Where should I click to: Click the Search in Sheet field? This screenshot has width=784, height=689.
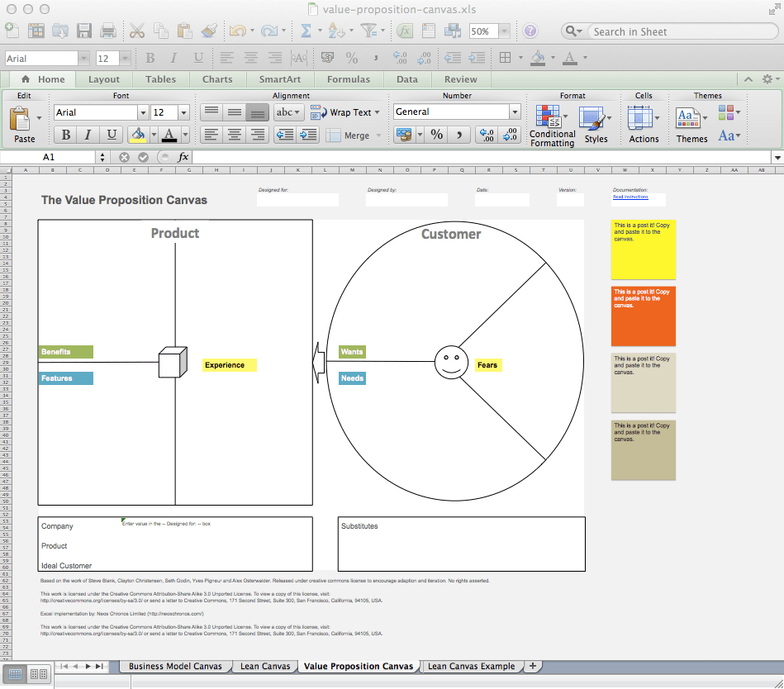point(682,31)
